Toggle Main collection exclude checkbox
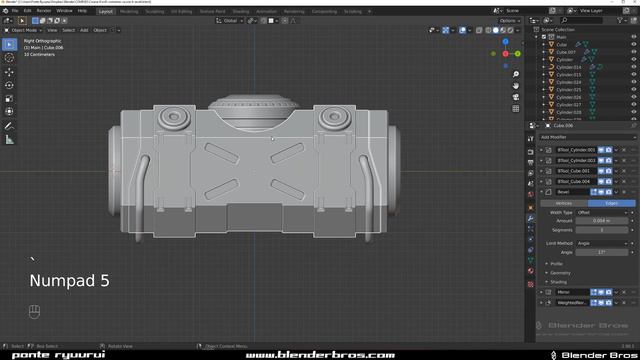Viewport: 640px width, 360px height. (544, 37)
